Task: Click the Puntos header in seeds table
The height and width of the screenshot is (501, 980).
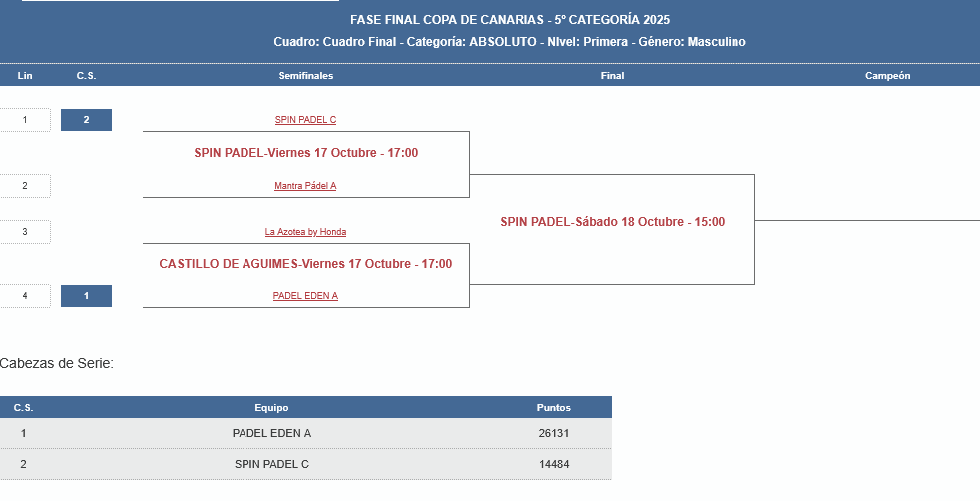Action: pos(553,408)
